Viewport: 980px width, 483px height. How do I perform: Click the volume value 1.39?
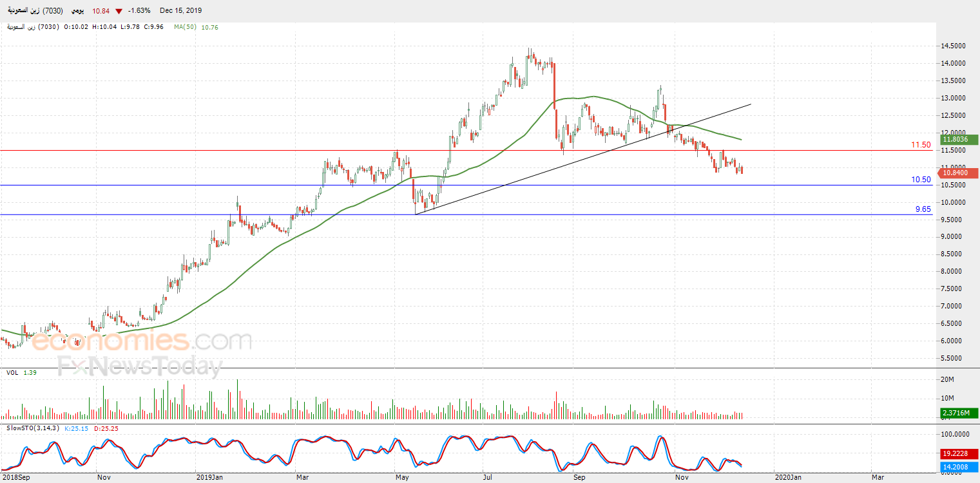point(30,373)
